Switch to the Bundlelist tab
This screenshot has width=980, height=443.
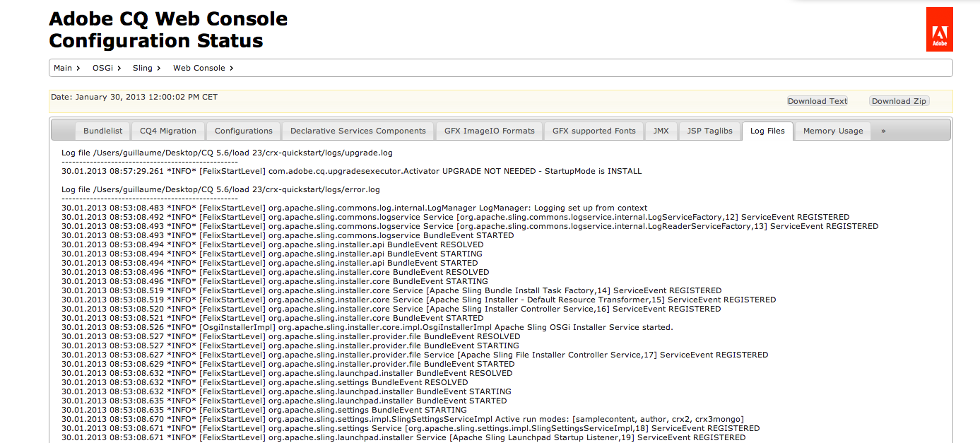tap(102, 131)
